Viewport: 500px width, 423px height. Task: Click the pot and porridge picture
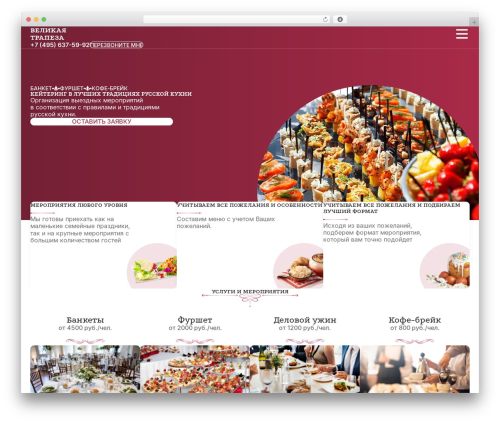[x=298, y=266]
